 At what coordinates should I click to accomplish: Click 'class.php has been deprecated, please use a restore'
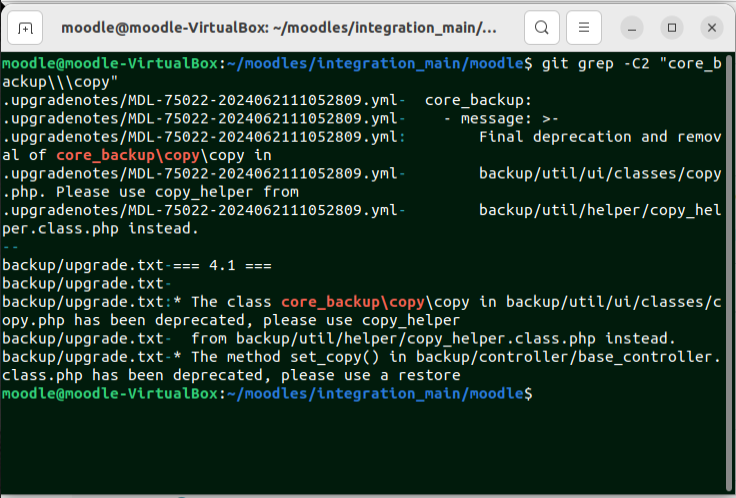pos(231,375)
